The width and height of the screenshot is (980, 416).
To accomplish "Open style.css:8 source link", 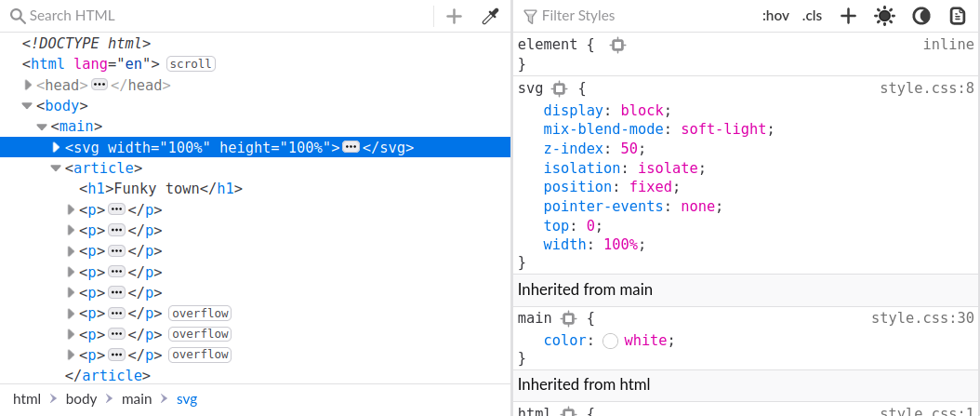I will coord(926,88).
